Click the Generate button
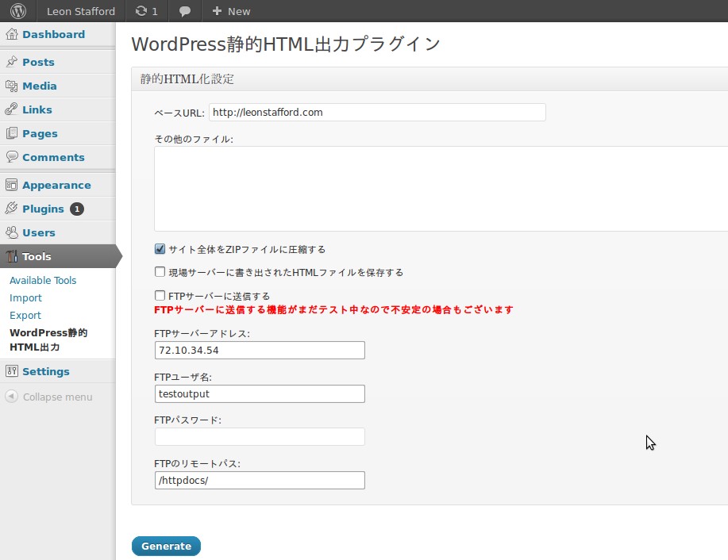Viewport: 728px width, 560px height. pyautogui.click(x=166, y=546)
